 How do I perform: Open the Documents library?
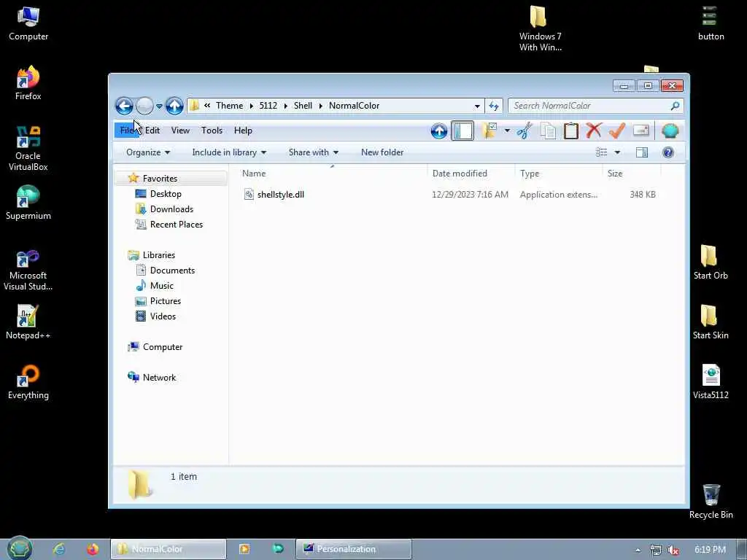coord(172,271)
